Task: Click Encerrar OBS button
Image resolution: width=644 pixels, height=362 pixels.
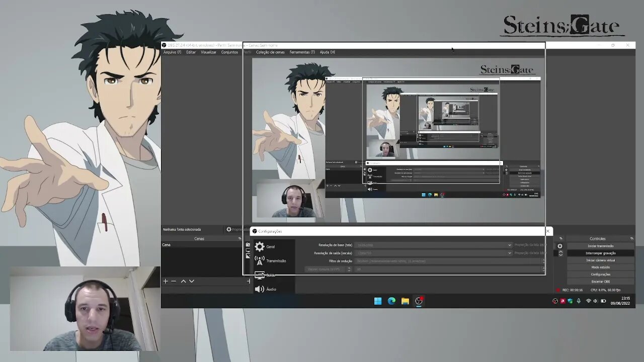Action: tap(600, 282)
